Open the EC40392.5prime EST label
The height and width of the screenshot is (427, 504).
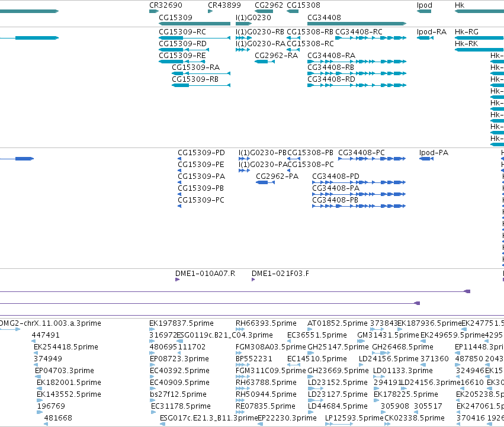click(179, 371)
